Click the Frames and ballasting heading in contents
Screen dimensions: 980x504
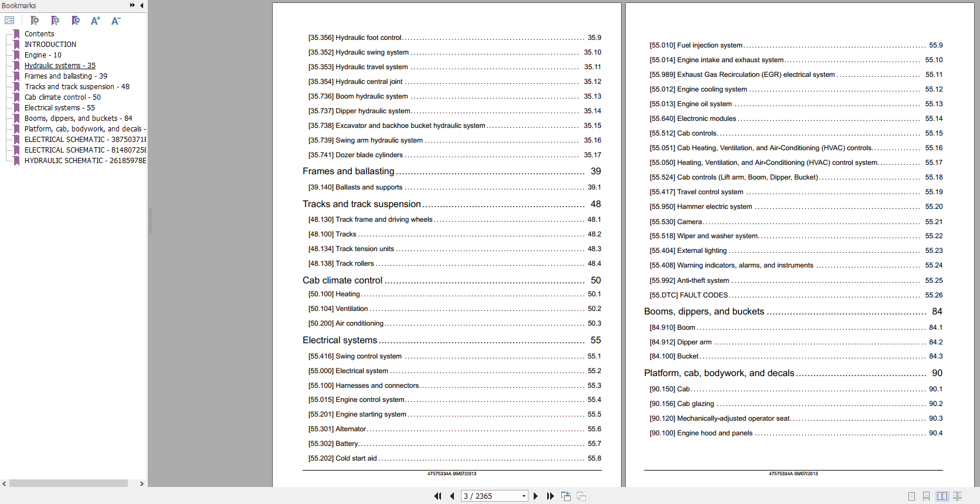coord(348,171)
